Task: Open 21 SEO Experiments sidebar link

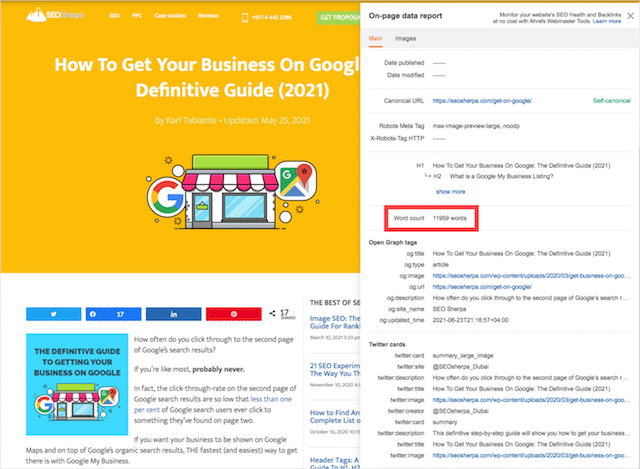Action: click(335, 369)
